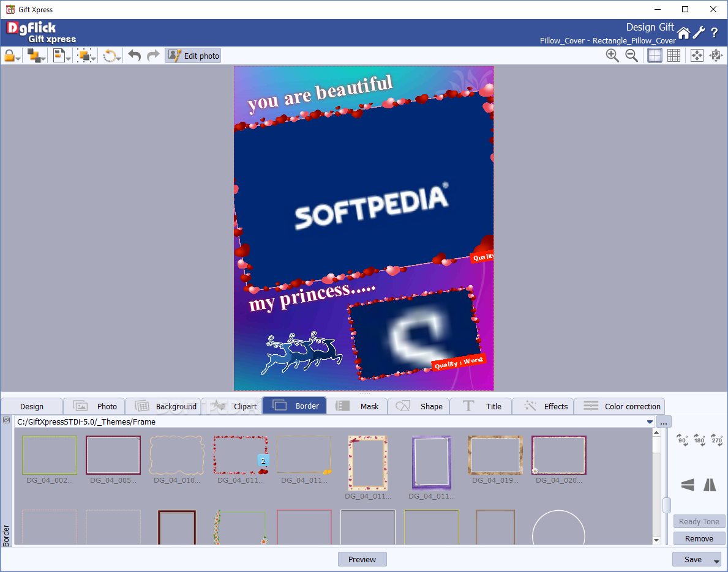Switch to the Title tab
Image resolution: width=728 pixels, height=572 pixels.
(x=481, y=406)
